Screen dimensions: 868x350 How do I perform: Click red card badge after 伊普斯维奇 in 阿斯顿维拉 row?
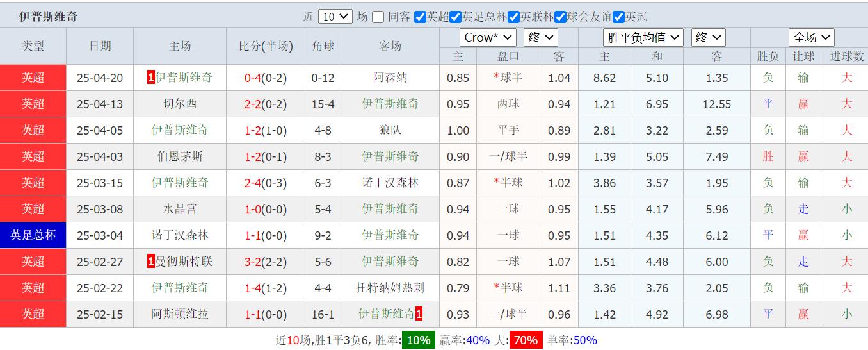point(419,314)
